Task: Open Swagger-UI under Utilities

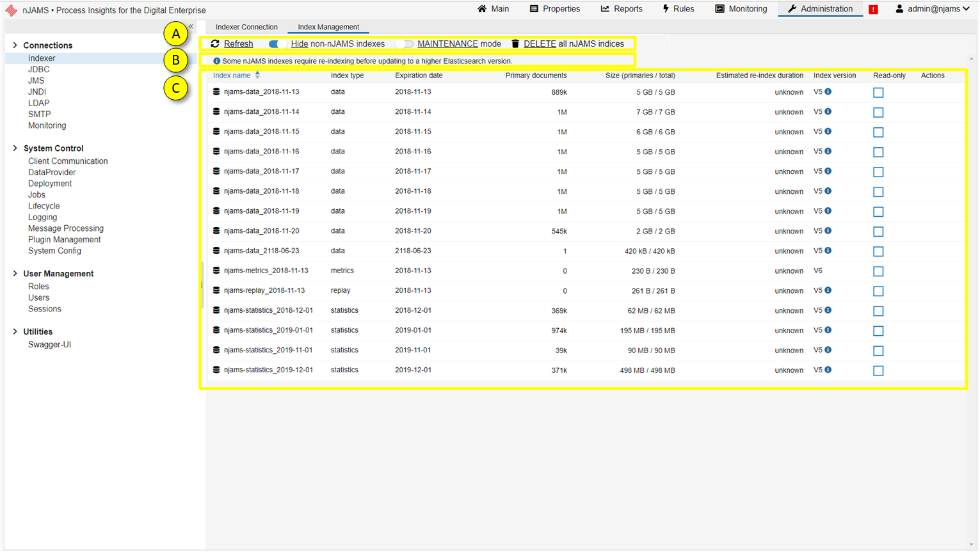Action: pos(49,344)
